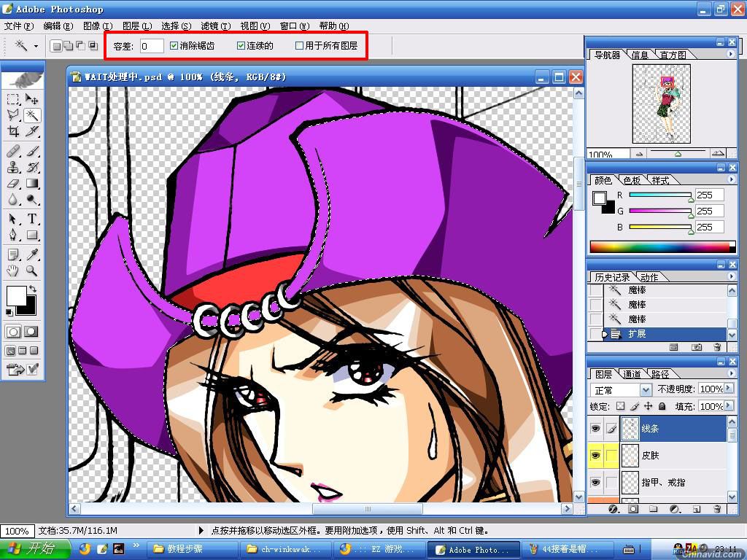The width and height of the screenshot is (747, 560).
Task: Click the Navigator zoom slider
Action: [678, 153]
